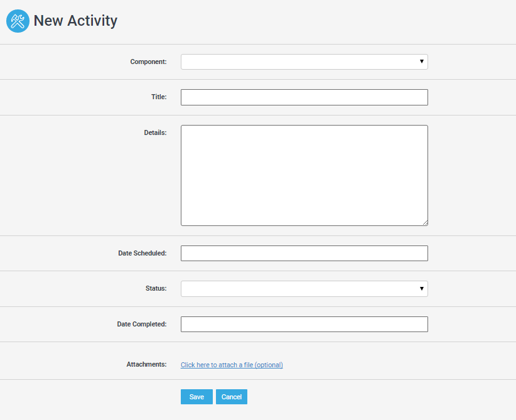
Task: Click the arrow of the Component combo box
Action: pyautogui.click(x=422, y=62)
